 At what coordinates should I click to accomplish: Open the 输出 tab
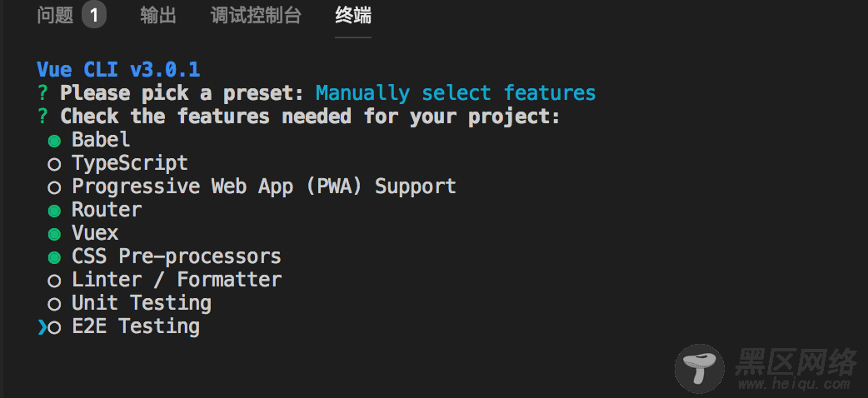point(158,16)
